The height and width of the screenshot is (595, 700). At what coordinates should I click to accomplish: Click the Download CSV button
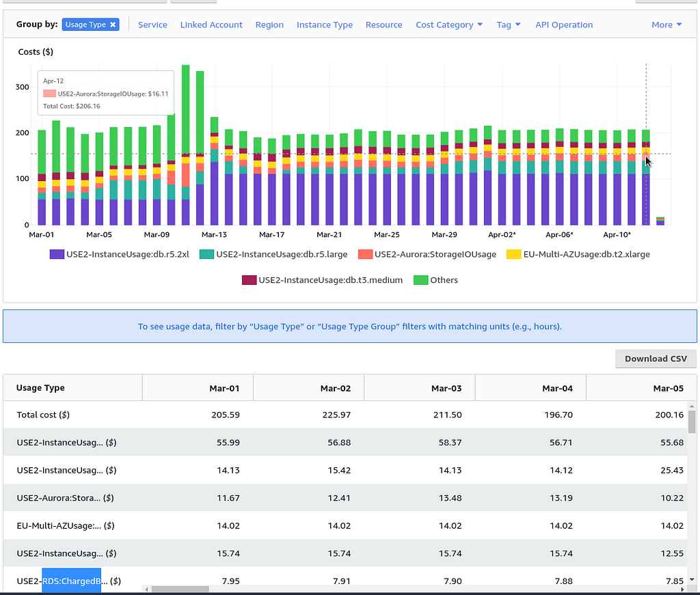click(656, 359)
